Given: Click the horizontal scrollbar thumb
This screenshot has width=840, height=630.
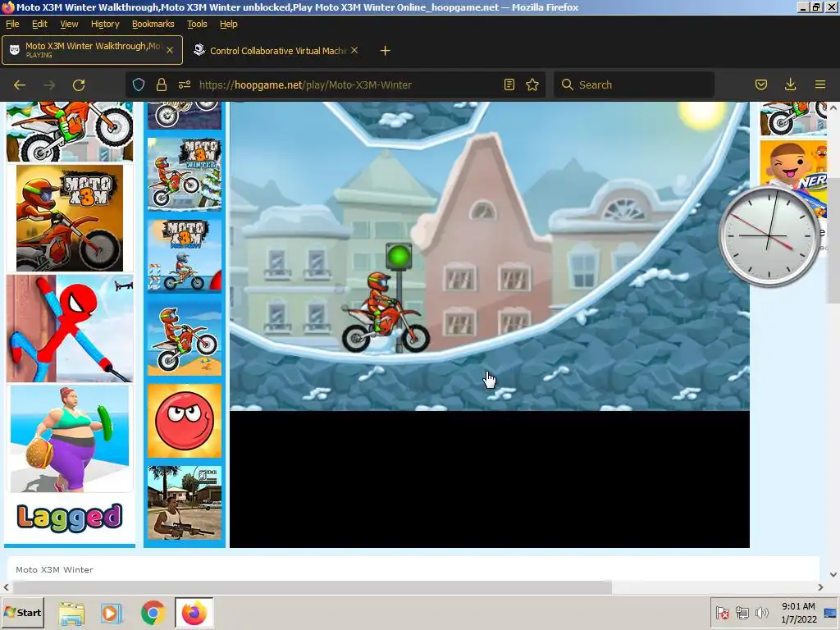Looking at the screenshot, I should pos(312,587).
